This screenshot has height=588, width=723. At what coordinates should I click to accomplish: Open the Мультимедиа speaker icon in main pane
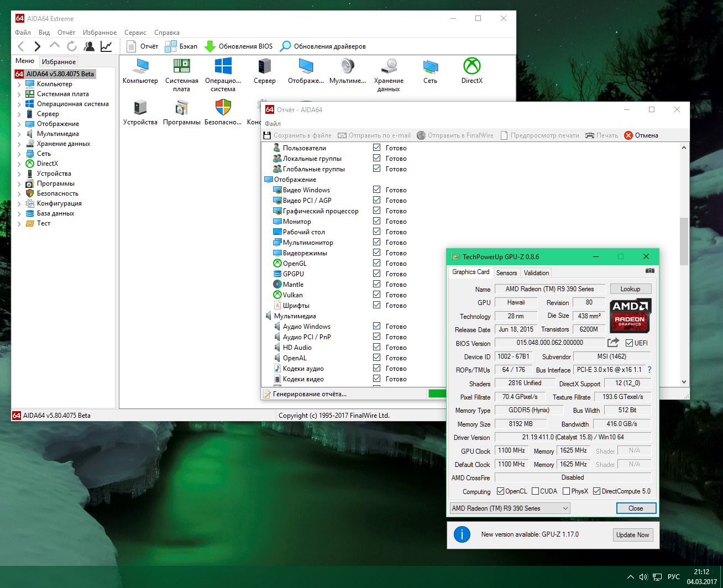(348, 71)
